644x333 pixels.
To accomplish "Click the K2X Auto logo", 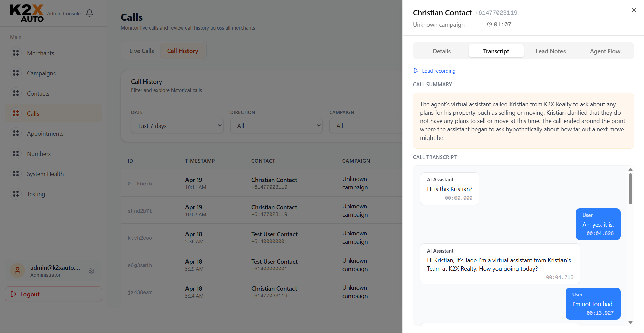I will click(x=27, y=13).
